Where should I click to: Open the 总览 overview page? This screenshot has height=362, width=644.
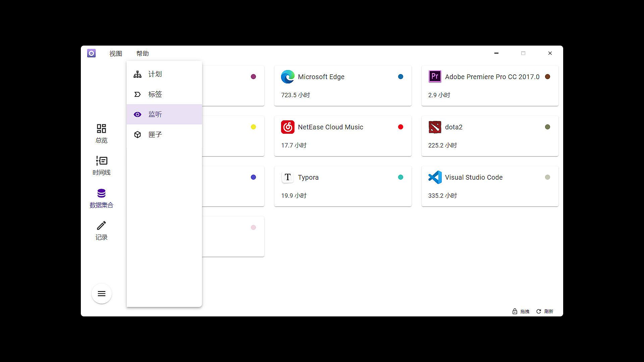coord(101,133)
